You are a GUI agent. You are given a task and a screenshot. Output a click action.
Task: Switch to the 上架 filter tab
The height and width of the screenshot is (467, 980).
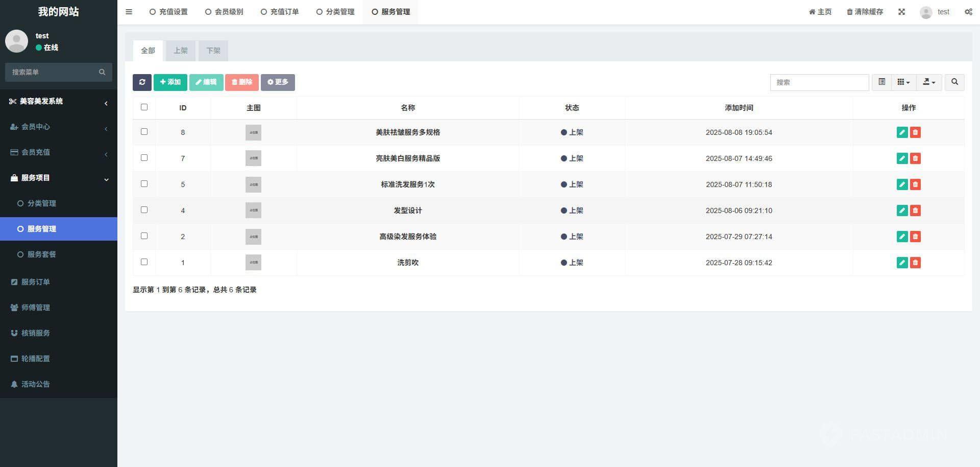[x=181, y=51]
